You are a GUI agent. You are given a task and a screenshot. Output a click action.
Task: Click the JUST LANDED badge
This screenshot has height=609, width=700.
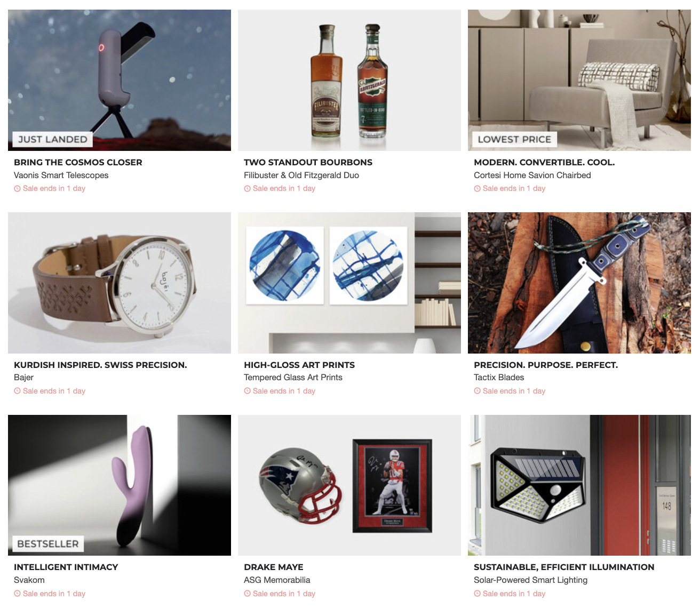point(52,140)
